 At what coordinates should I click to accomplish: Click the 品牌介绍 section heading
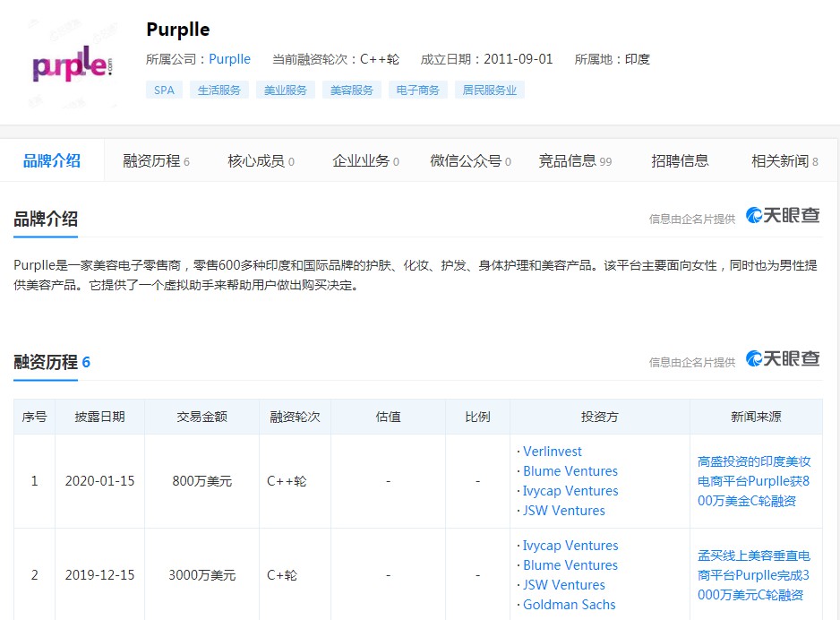coord(46,219)
